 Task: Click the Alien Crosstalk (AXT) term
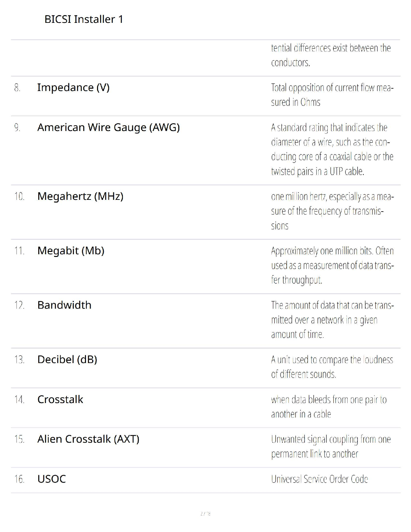point(88,439)
